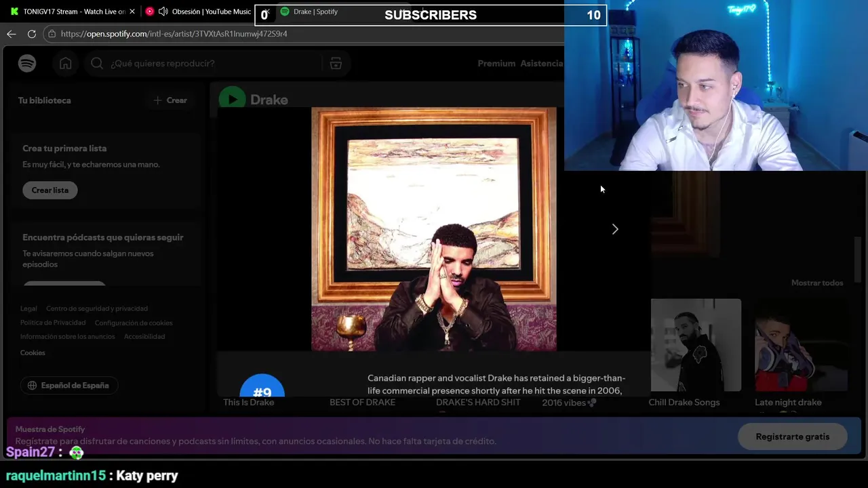
Task: Click the Canadian rapper biography text
Action: pos(496,384)
